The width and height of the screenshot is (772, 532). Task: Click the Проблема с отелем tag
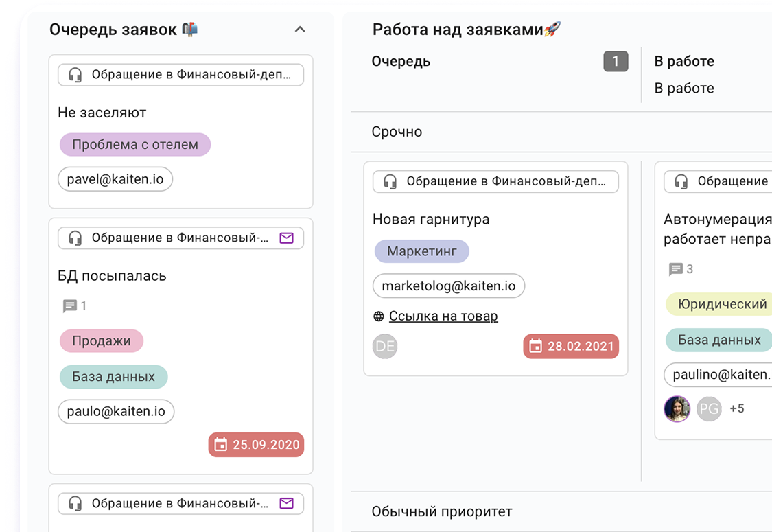(134, 145)
